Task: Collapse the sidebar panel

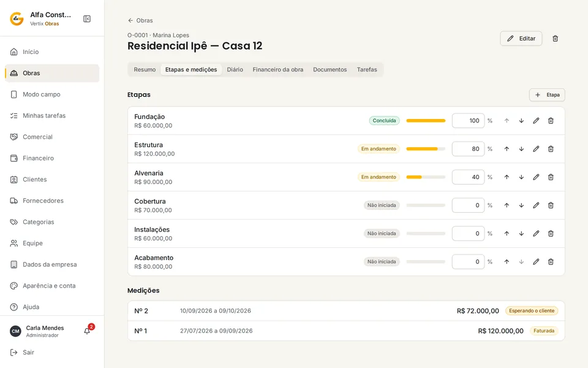Action: [x=87, y=19]
